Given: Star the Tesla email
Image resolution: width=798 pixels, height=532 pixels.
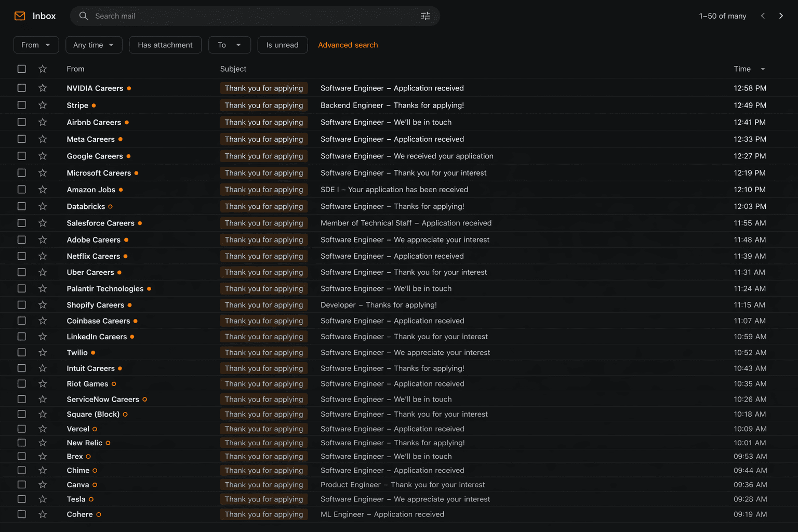Looking at the screenshot, I should (43, 499).
